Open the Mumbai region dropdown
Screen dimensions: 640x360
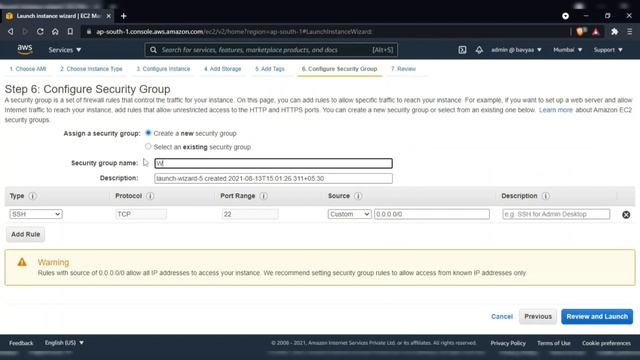pos(567,50)
